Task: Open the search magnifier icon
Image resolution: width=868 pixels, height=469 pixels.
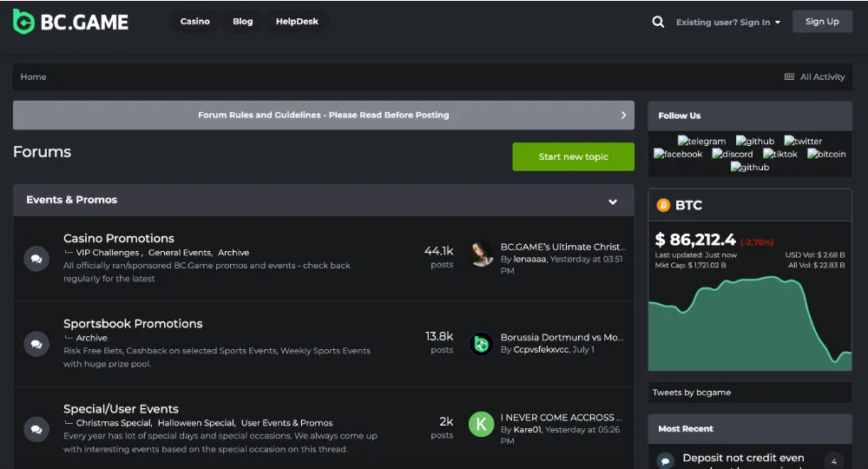Action: point(658,22)
